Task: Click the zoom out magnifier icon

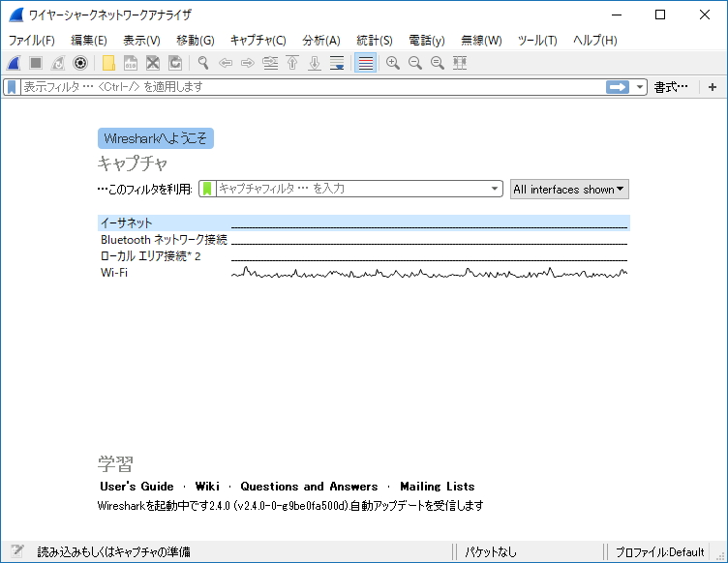Action: tap(415, 63)
